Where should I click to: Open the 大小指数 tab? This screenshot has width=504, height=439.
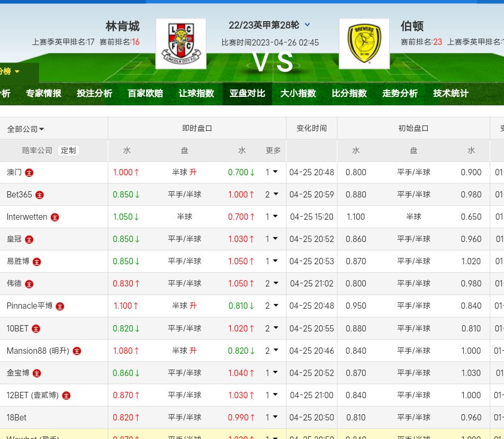click(x=298, y=93)
